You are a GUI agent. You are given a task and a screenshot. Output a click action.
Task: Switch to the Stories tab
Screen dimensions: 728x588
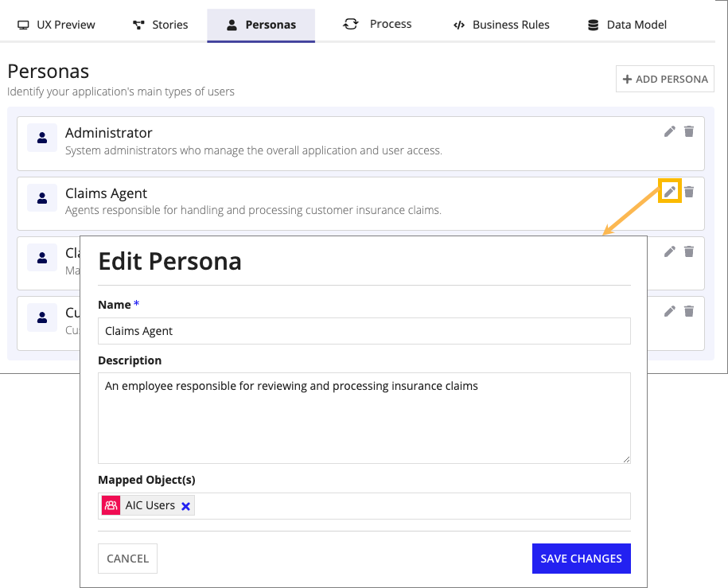[160, 25]
